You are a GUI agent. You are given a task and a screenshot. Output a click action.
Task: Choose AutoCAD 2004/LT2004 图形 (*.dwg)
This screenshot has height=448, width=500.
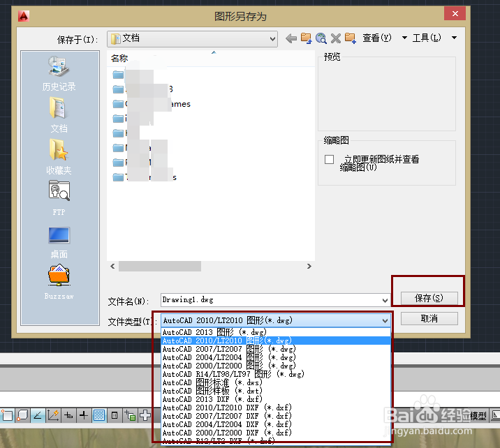pos(276,357)
